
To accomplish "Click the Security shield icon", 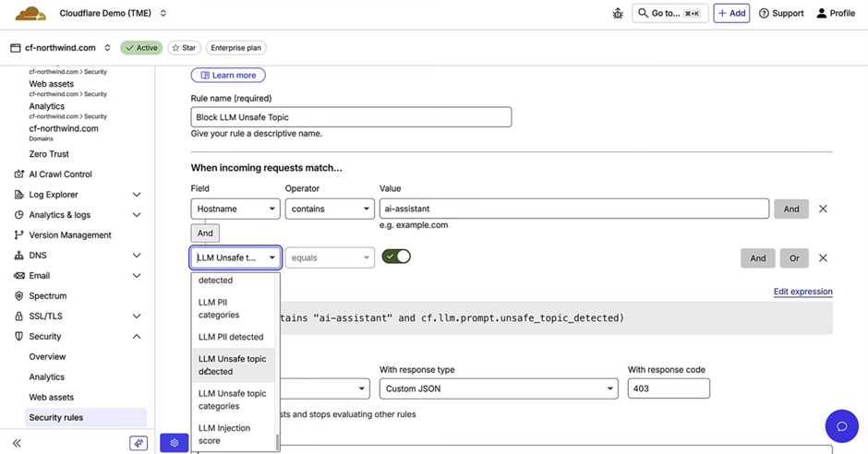I will click(18, 337).
